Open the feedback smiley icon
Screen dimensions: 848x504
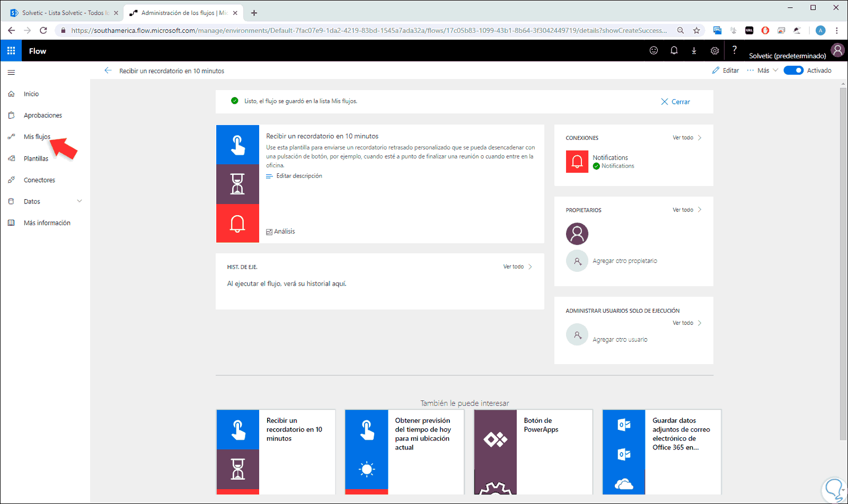pos(653,50)
